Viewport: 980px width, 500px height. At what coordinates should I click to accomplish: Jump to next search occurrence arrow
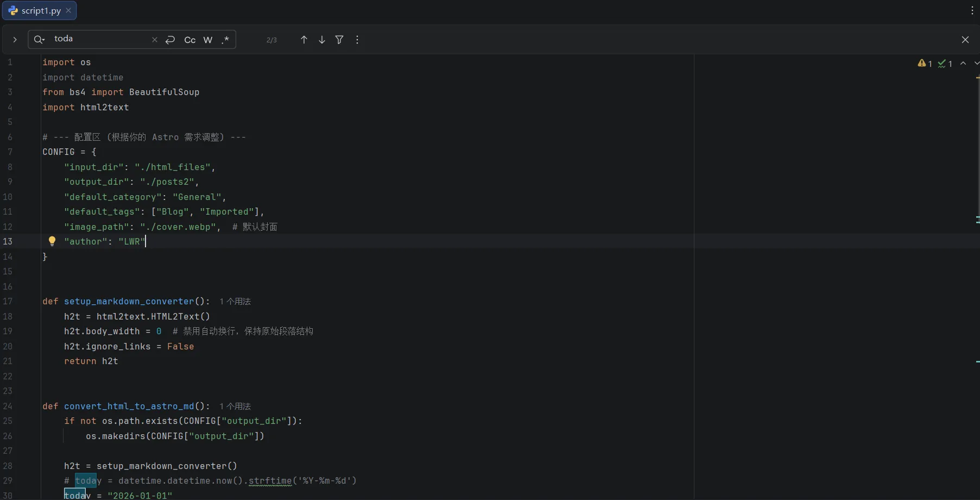[322, 40]
